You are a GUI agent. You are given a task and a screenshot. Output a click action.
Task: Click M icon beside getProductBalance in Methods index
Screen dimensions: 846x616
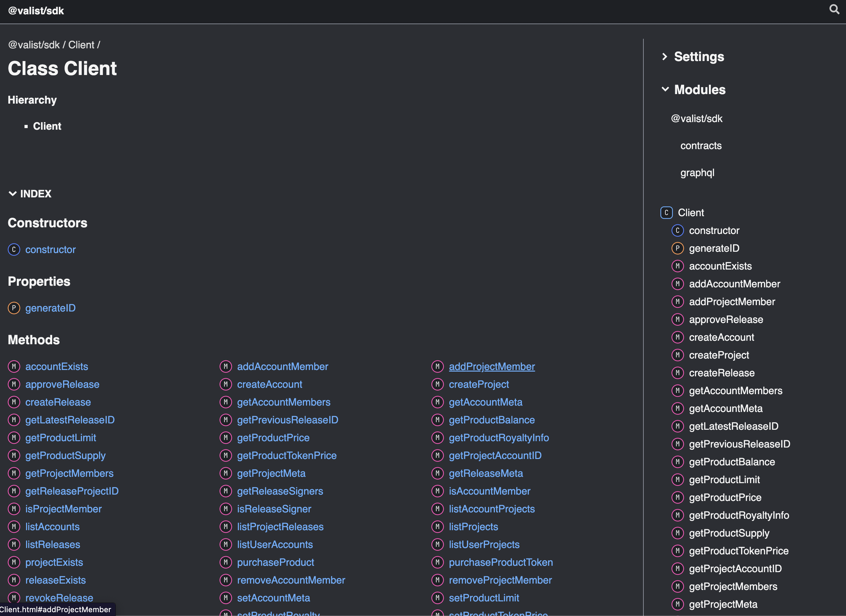[438, 420]
